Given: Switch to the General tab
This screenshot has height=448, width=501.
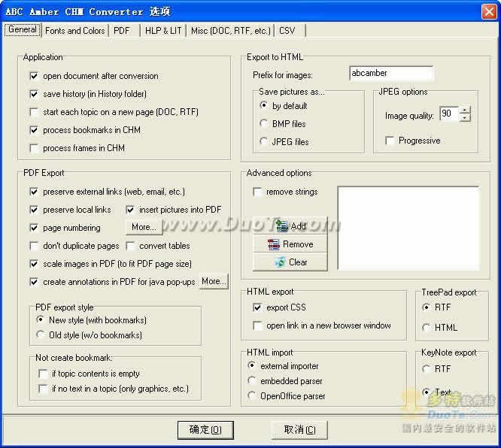Looking at the screenshot, I should pyautogui.click(x=23, y=30).
